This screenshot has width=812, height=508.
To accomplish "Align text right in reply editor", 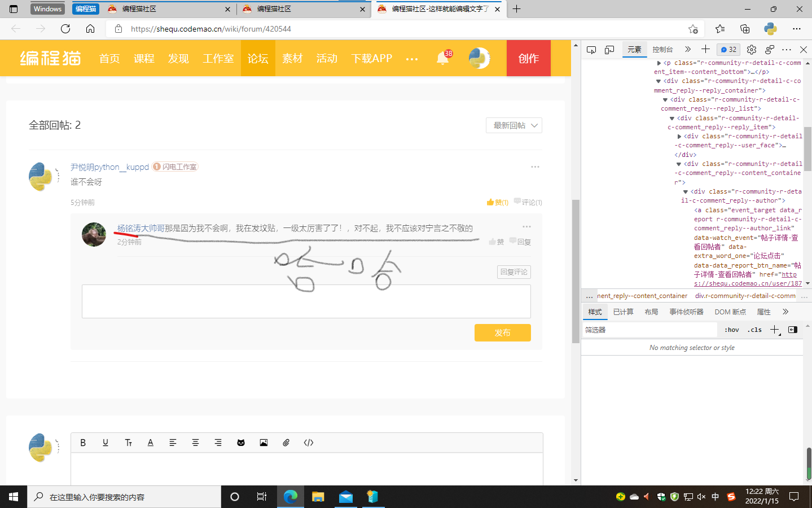I will tap(218, 443).
